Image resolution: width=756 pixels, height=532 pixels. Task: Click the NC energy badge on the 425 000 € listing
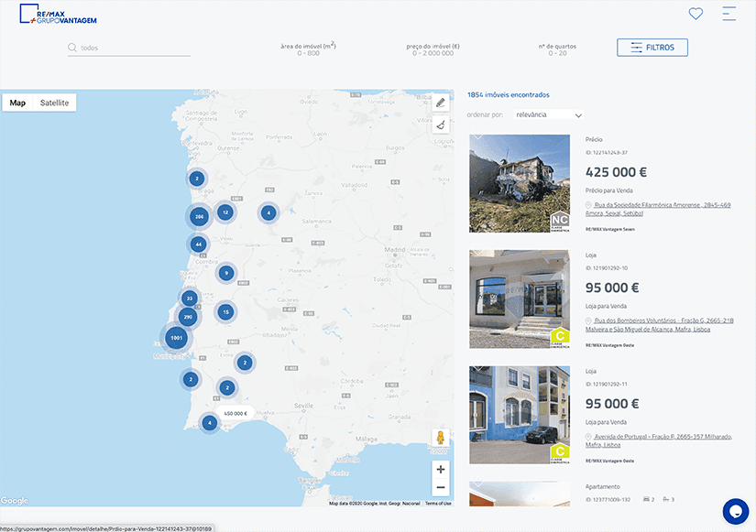(x=558, y=220)
